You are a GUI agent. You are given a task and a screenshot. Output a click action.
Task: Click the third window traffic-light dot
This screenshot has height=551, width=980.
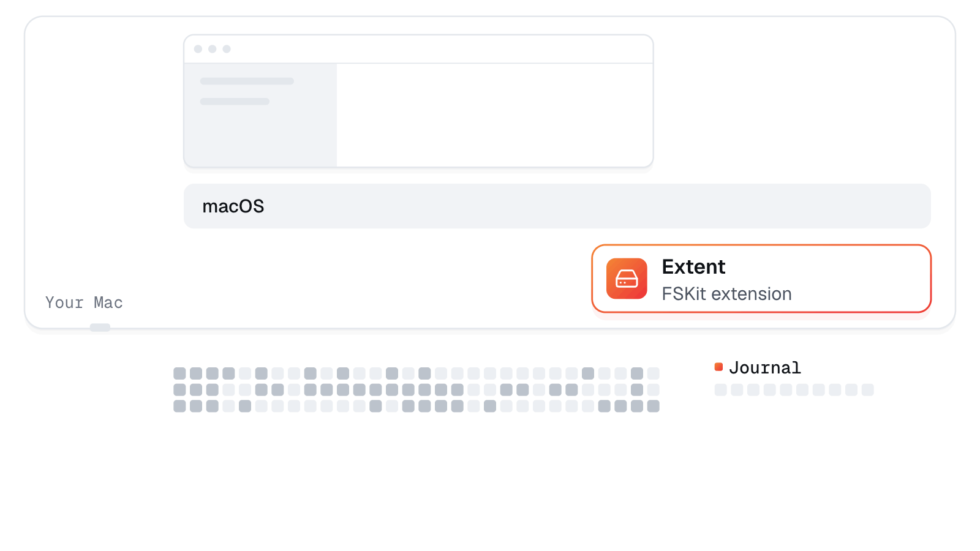pos(227,49)
